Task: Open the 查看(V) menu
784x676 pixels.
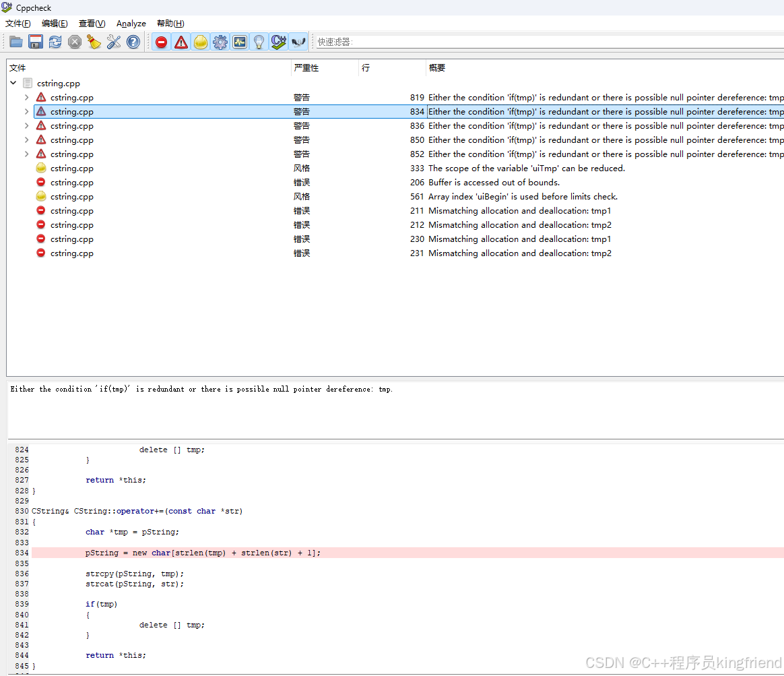Action: pos(92,24)
